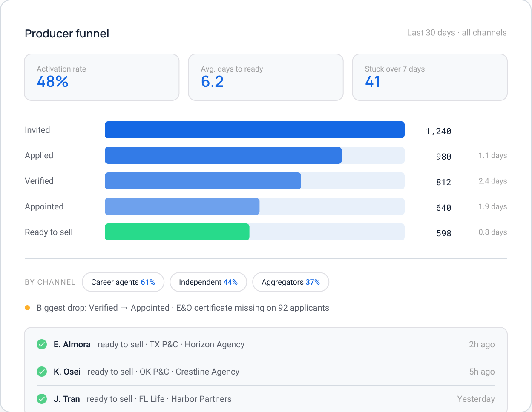Click the 640 appointed count
The width and height of the screenshot is (532, 412).
[443, 208]
